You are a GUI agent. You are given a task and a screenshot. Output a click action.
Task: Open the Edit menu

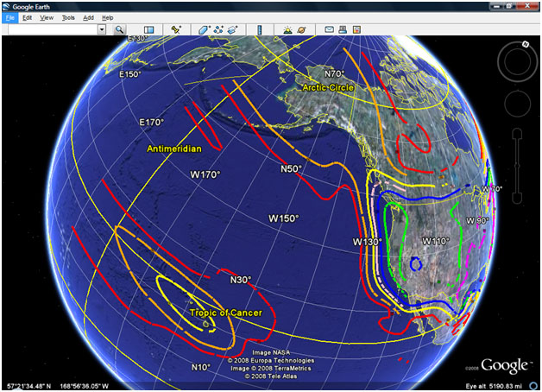tap(28, 17)
